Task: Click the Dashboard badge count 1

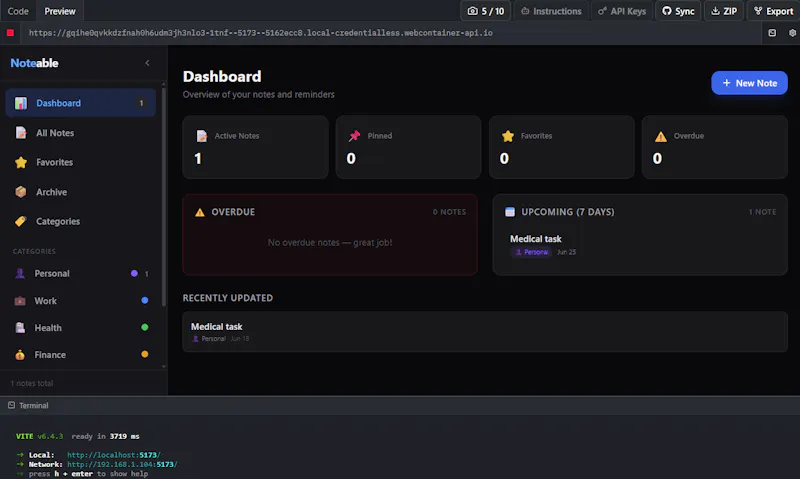Action: tap(141, 103)
